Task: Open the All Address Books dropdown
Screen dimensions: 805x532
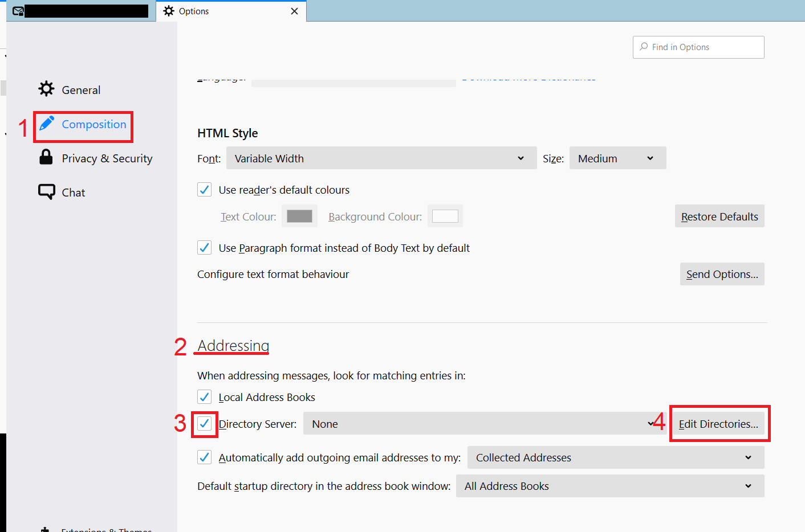Action: 609,486
